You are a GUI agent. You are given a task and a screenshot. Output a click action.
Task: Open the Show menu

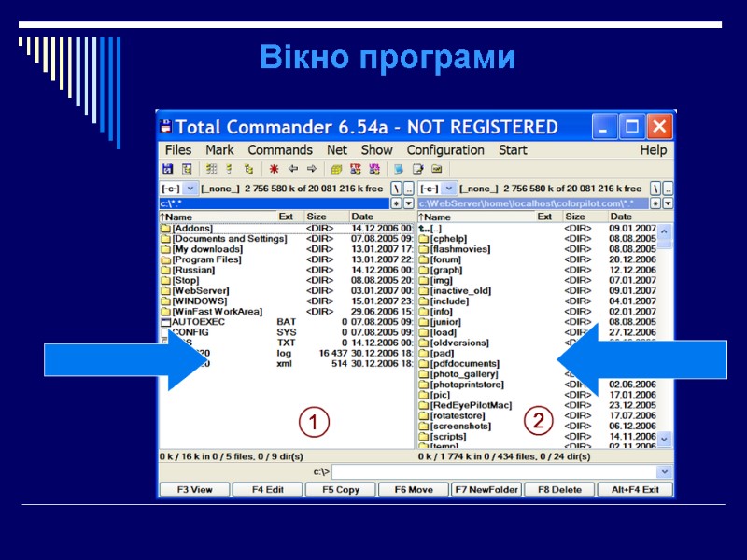coord(377,150)
